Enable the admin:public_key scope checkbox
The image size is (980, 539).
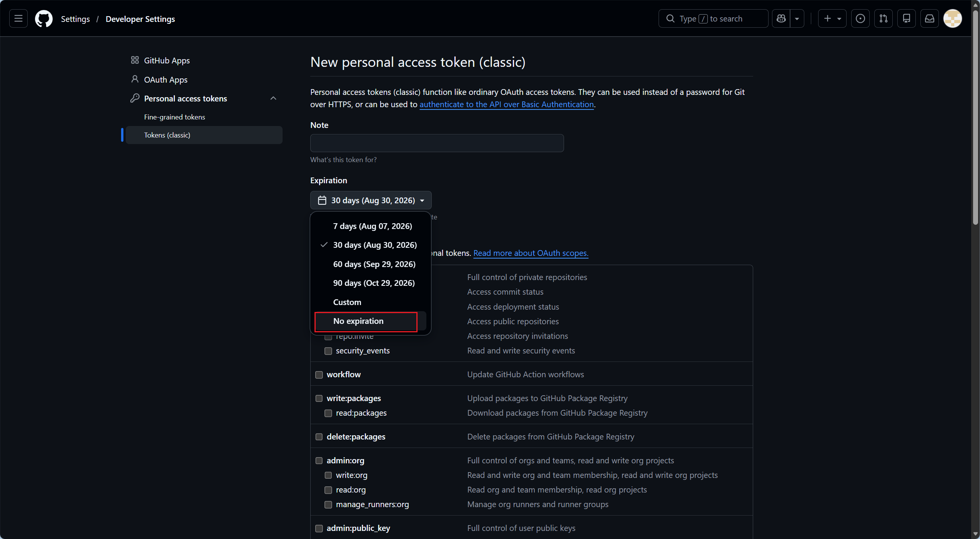(x=319, y=528)
